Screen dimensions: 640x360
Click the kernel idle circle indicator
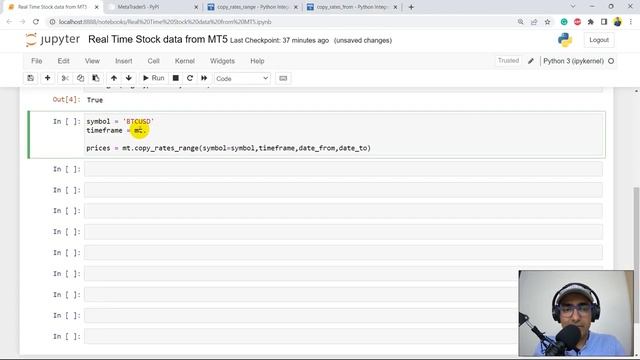pyautogui.click(x=611, y=61)
